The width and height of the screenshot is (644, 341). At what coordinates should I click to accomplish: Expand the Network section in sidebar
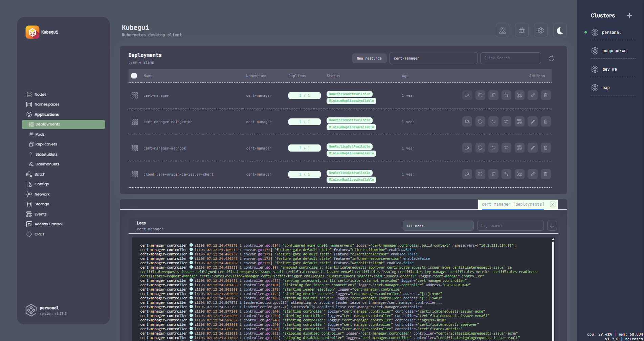(x=42, y=194)
